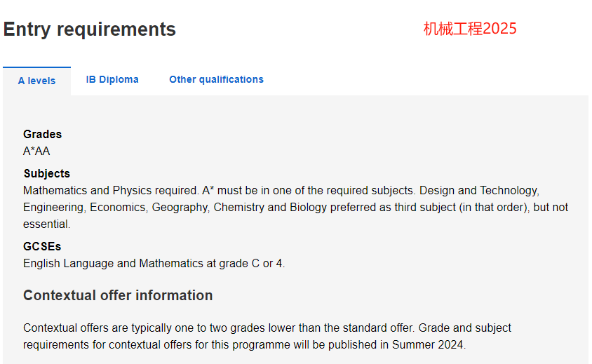Open the Other qualifications tab

click(216, 79)
